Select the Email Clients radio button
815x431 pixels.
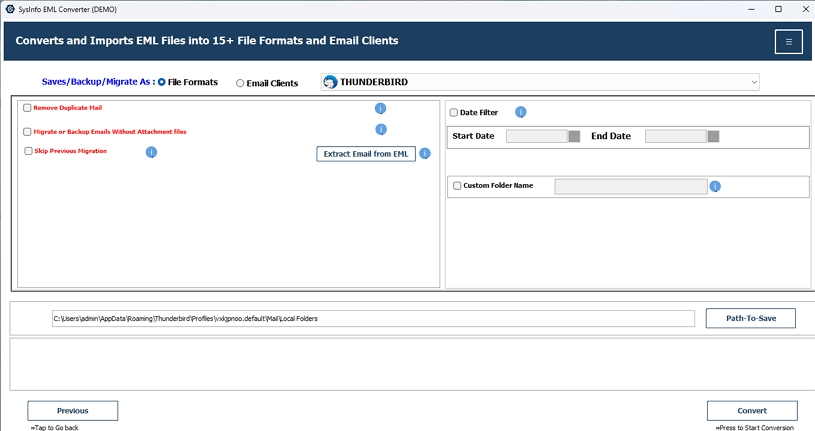(240, 83)
